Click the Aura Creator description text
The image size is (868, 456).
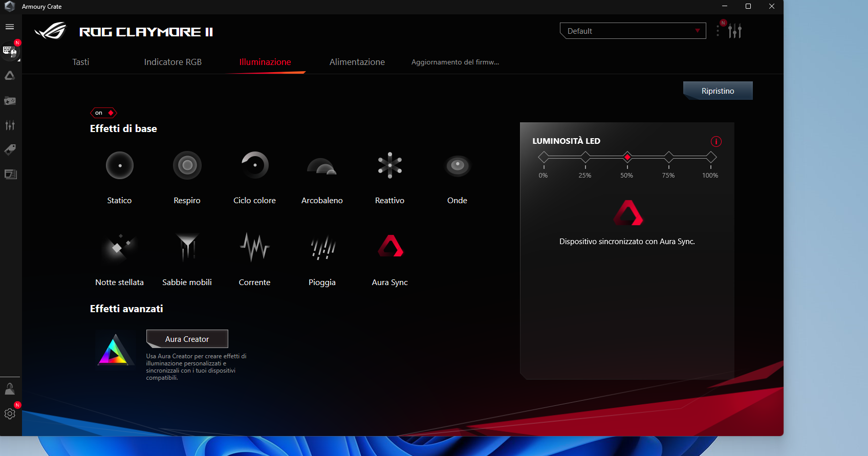197,367
